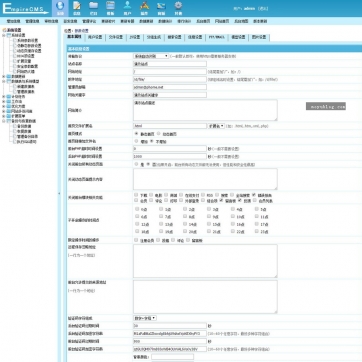
Task: Expand the 数据更新 tree node
Action: click(x=4, y=76)
